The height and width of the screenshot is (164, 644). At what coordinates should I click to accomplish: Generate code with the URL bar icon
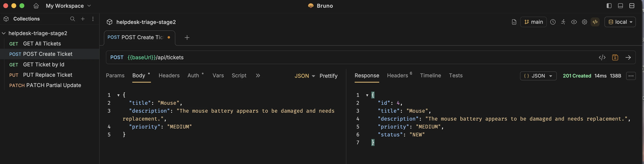(602, 57)
